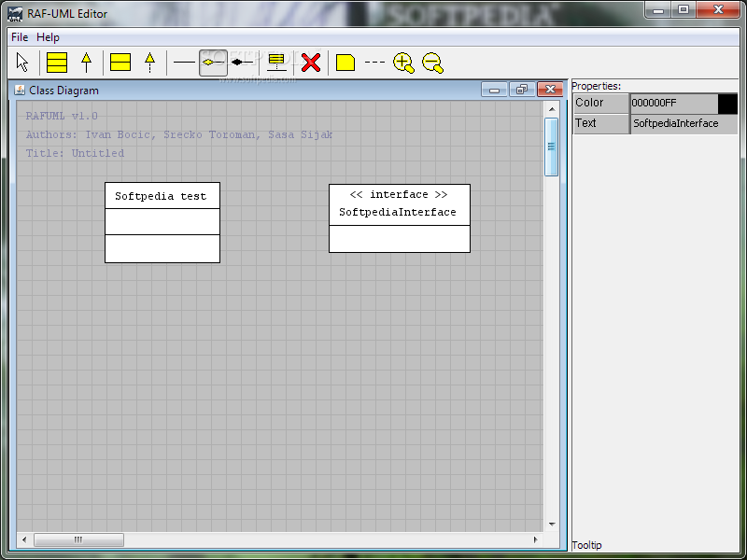Pick the solid generalization arrow tool
Screen dimensions: 747x560
pos(86,63)
